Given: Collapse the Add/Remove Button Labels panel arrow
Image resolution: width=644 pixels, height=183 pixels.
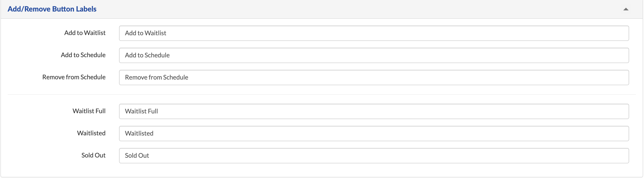Looking at the screenshot, I should tap(626, 9).
